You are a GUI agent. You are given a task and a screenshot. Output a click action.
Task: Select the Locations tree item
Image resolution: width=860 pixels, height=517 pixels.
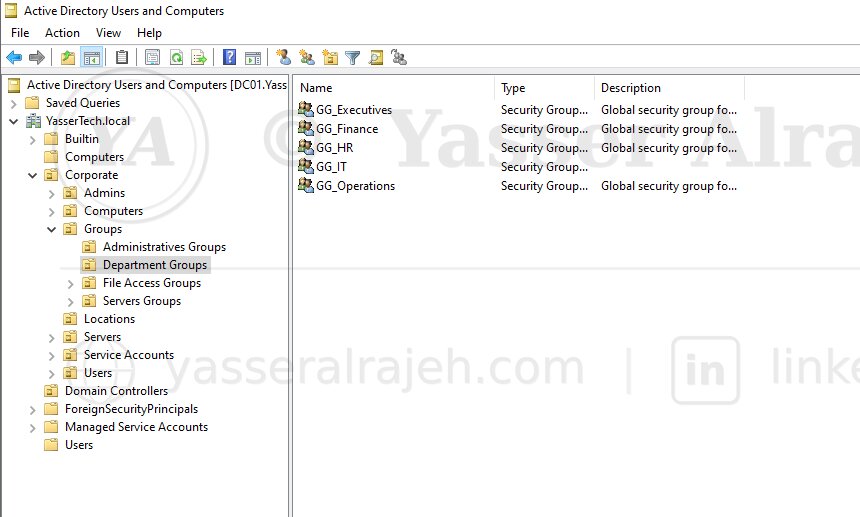coord(109,319)
